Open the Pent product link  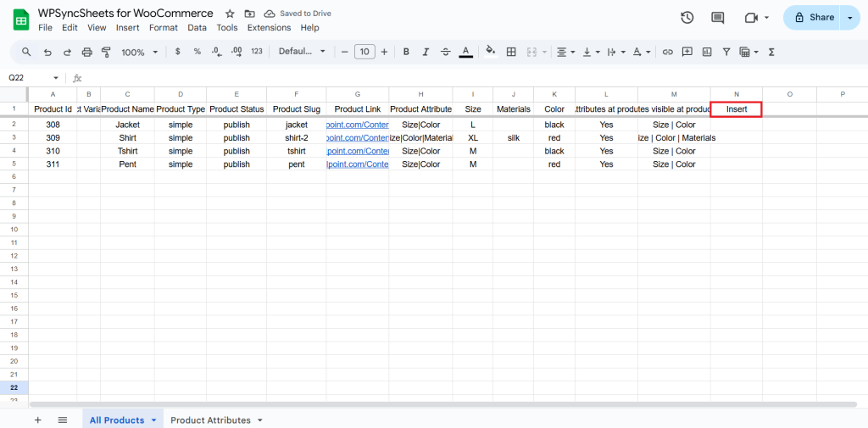click(x=359, y=164)
